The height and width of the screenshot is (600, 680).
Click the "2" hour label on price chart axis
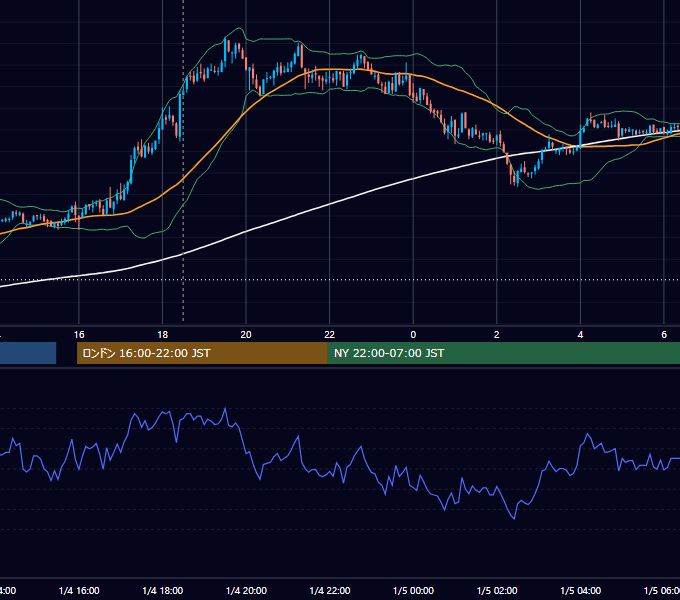[497, 335]
